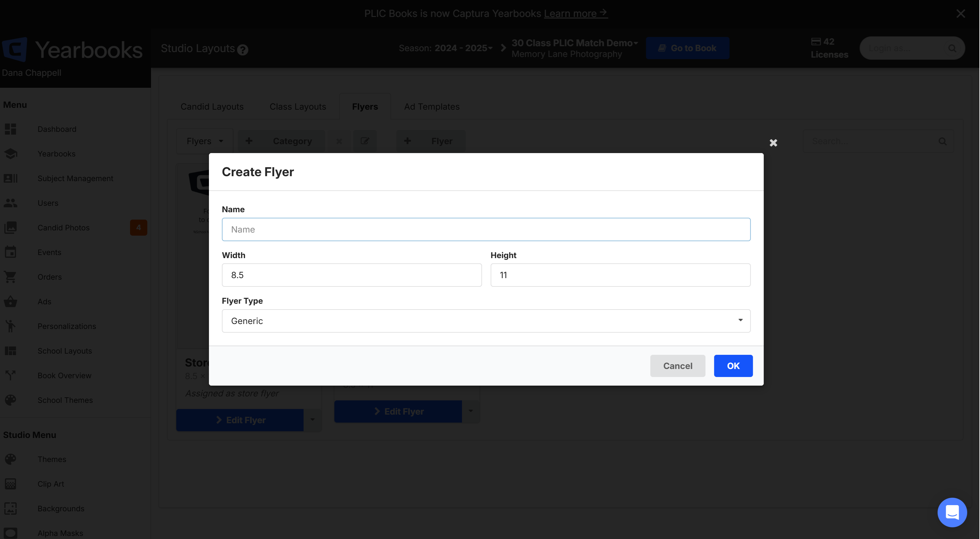This screenshot has height=539, width=980.
Task: Open the chat support bubble
Action: [x=952, y=512]
